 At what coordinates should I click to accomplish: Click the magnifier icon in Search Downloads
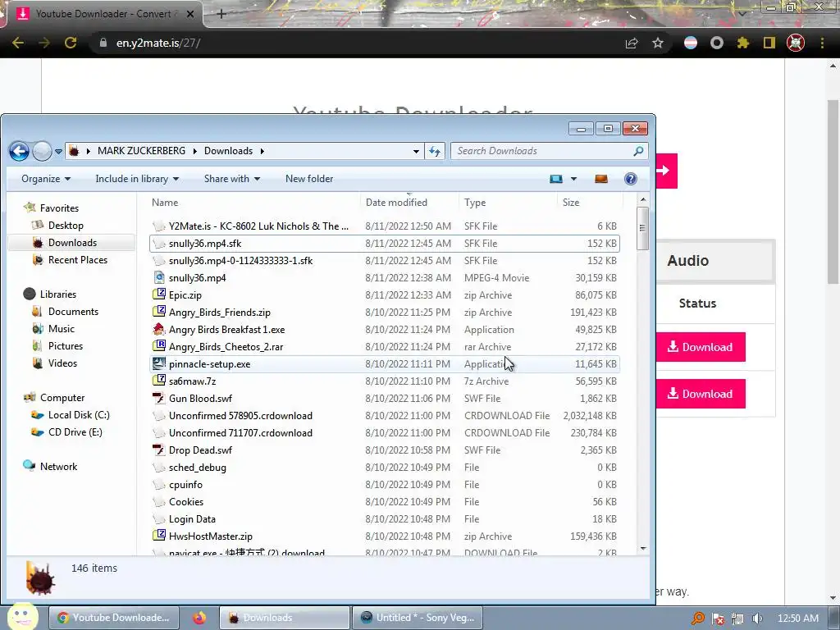tap(638, 151)
